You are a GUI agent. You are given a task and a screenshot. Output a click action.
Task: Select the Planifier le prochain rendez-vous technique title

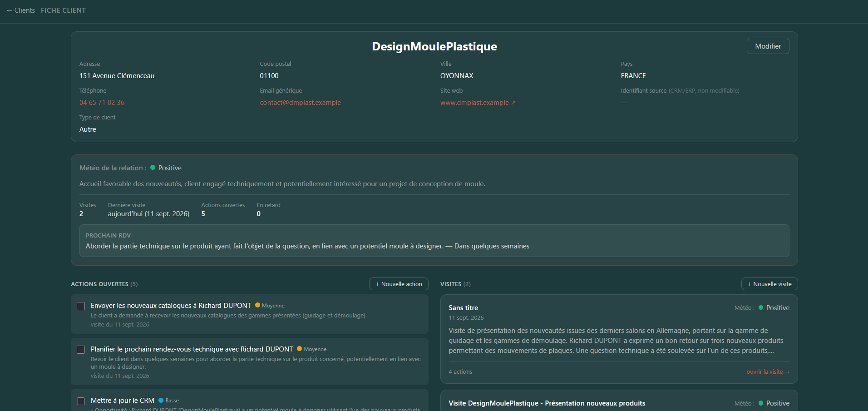click(192, 349)
